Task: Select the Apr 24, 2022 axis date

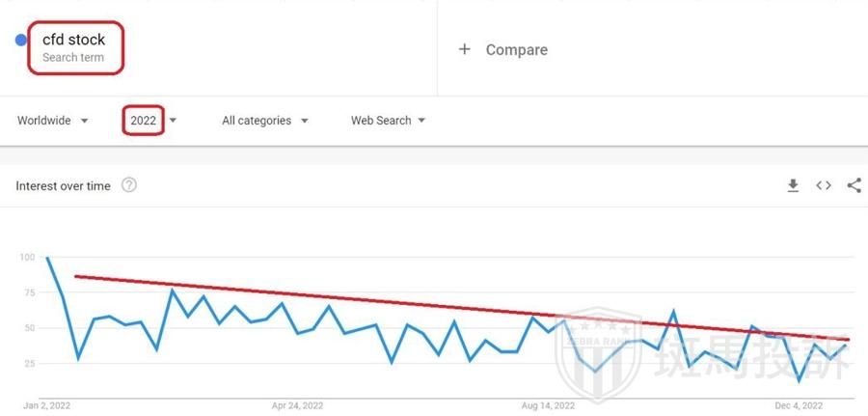Action: pyautogui.click(x=298, y=405)
